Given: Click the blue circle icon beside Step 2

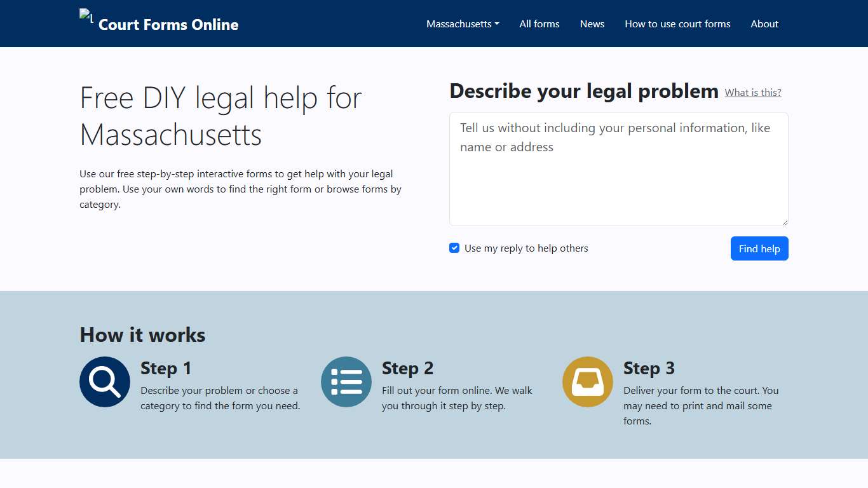Looking at the screenshot, I should pos(346,381).
